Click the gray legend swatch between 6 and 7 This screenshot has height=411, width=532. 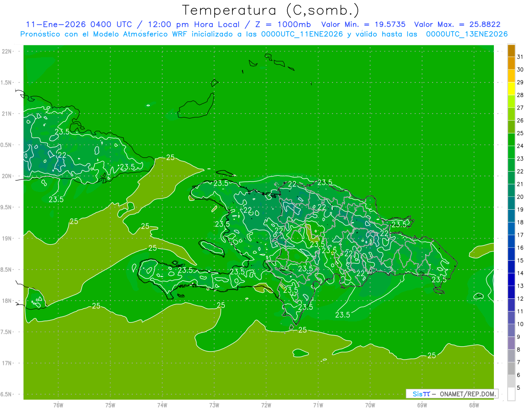pyautogui.click(x=511, y=368)
